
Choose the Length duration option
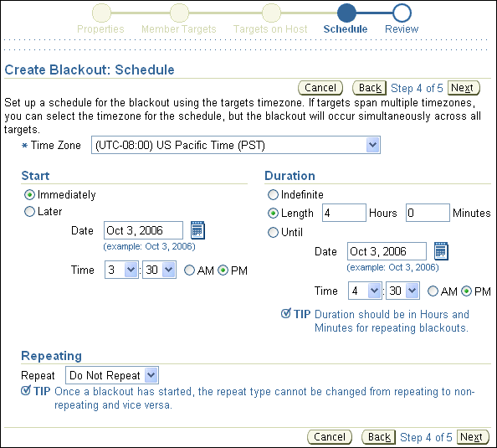[x=273, y=214]
